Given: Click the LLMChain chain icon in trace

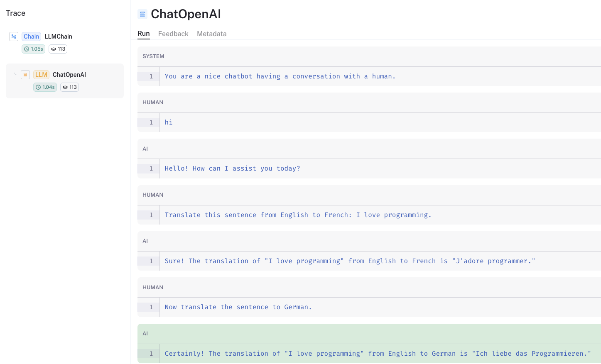Looking at the screenshot, I should coord(14,37).
